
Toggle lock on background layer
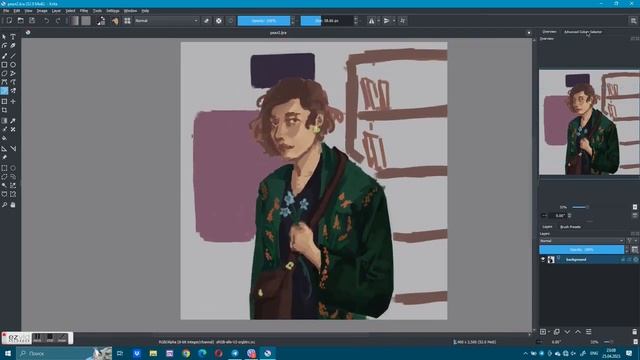pos(623,260)
